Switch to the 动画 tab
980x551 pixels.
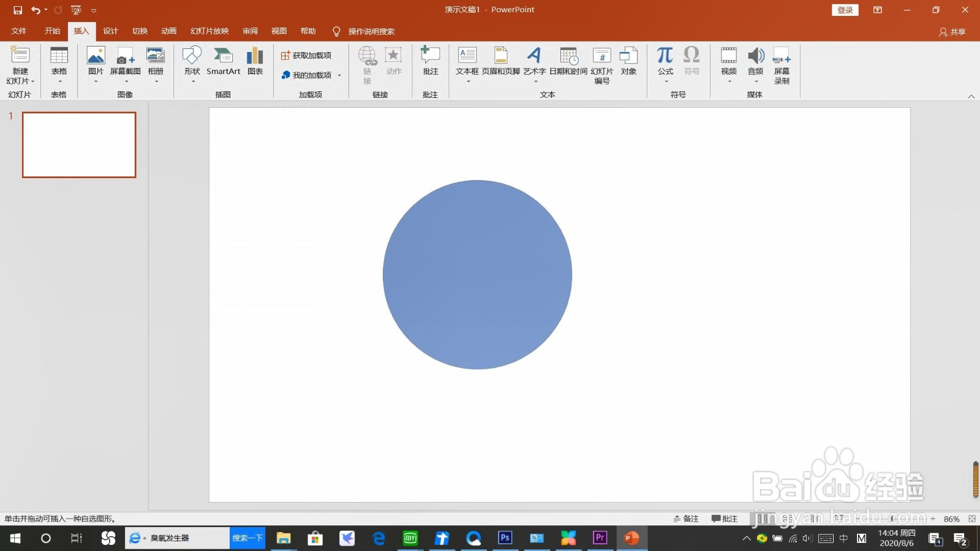coord(169,31)
